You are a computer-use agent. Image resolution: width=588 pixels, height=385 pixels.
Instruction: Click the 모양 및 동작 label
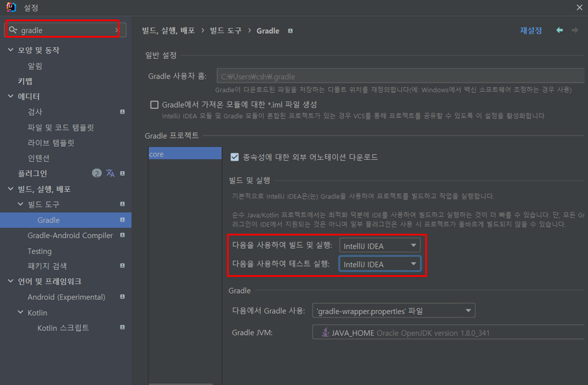[x=39, y=50]
